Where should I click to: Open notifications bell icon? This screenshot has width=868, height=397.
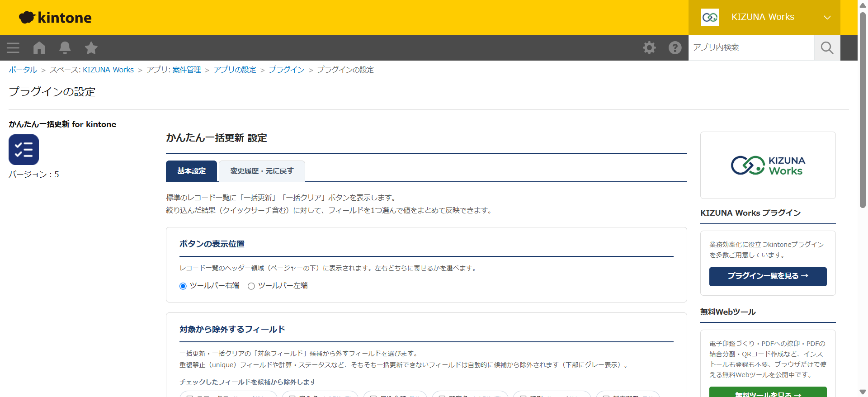[65, 47]
